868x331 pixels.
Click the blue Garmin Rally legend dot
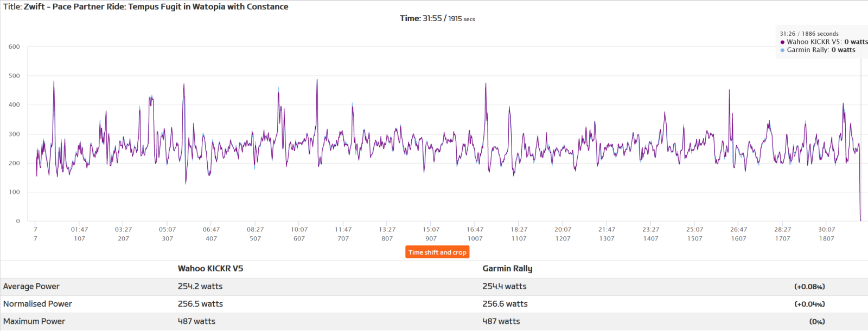pyautogui.click(x=782, y=50)
